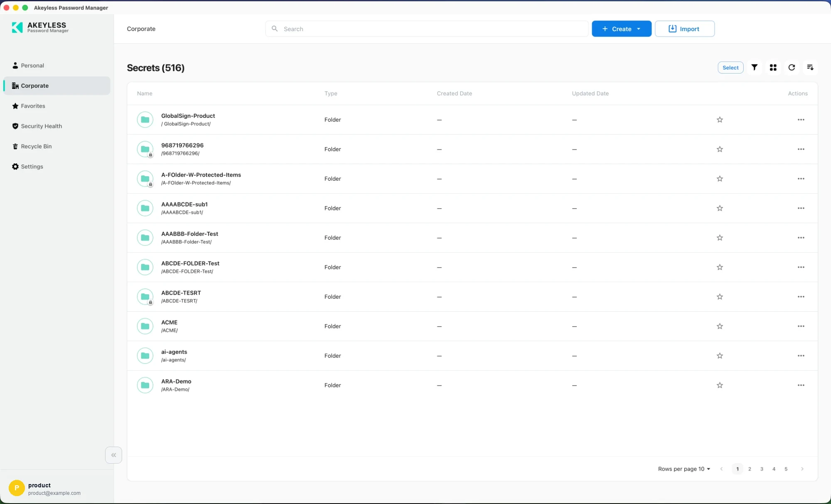Image resolution: width=831 pixels, height=504 pixels.
Task: Click the product user avatar
Action: coord(17,488)
